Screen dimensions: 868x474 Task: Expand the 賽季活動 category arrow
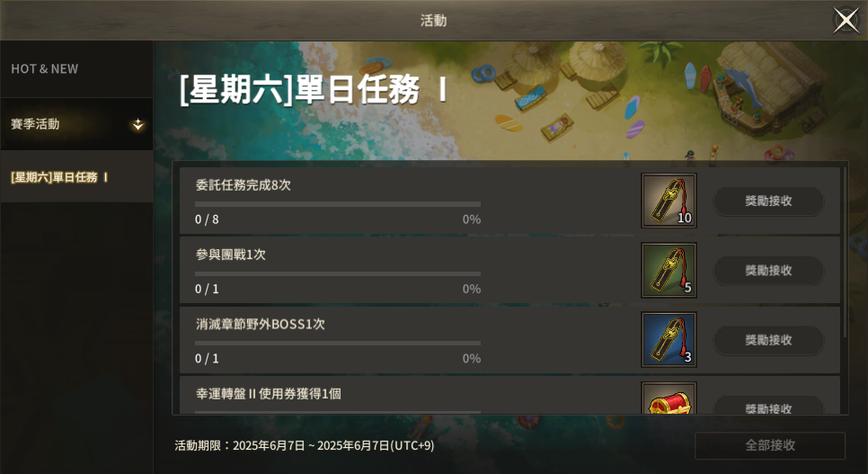coord(137,125)
